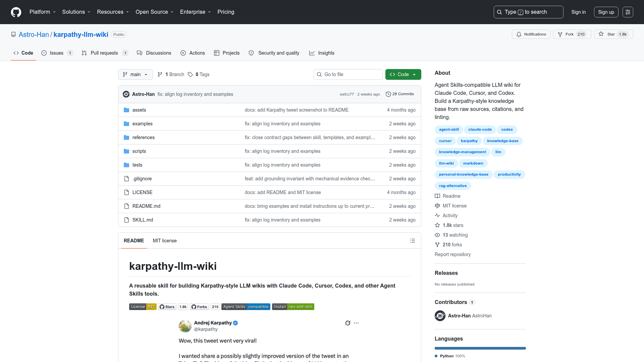This screenshot has height=362, width=644.
Task: Open the Actions tab
Action: click(193, 53)
